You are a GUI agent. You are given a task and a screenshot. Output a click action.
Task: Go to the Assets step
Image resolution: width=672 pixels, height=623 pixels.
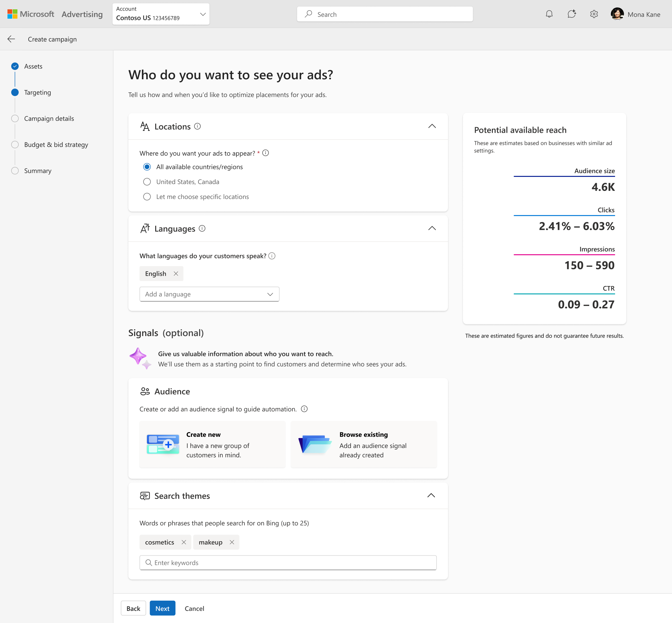tap(33, 67)
